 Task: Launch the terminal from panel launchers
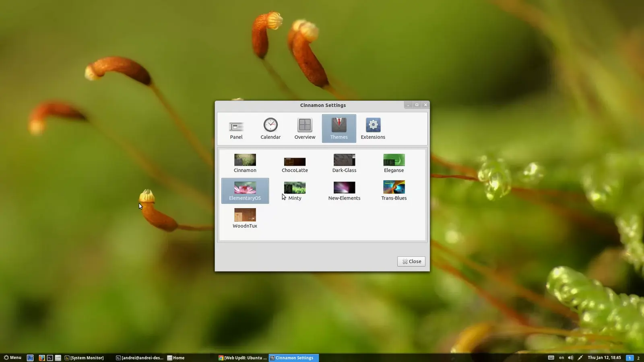coord(50,358)
